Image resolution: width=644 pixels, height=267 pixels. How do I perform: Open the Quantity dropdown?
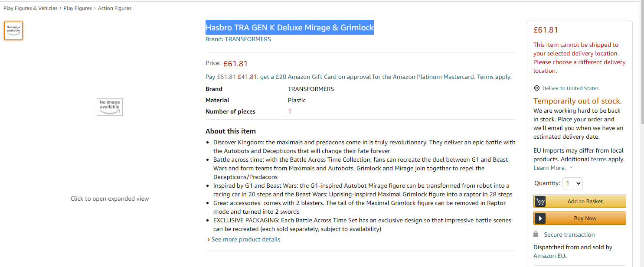click(572, 183)
